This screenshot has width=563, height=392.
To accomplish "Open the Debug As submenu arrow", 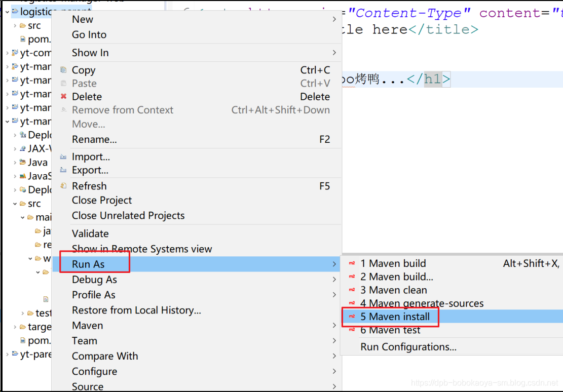I will (334, 279).
